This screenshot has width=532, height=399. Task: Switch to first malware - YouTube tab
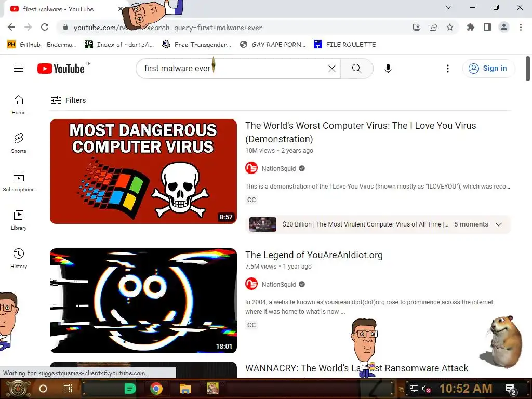64,9
